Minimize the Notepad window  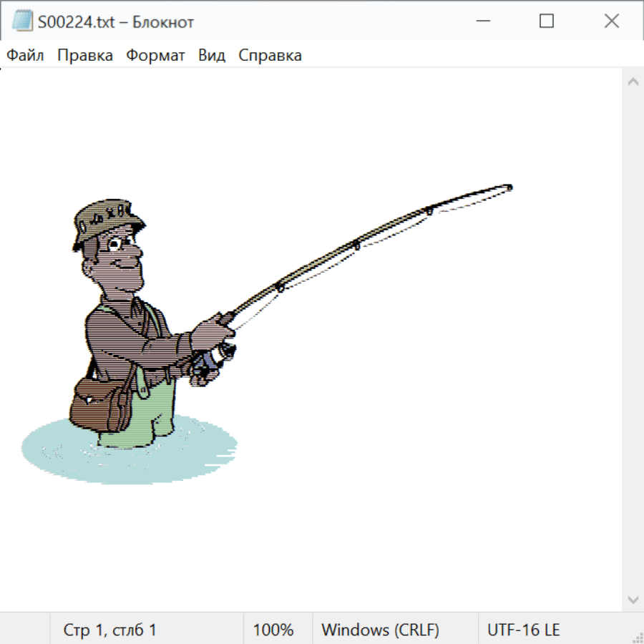pyautogui.click(x=482, y=21)
